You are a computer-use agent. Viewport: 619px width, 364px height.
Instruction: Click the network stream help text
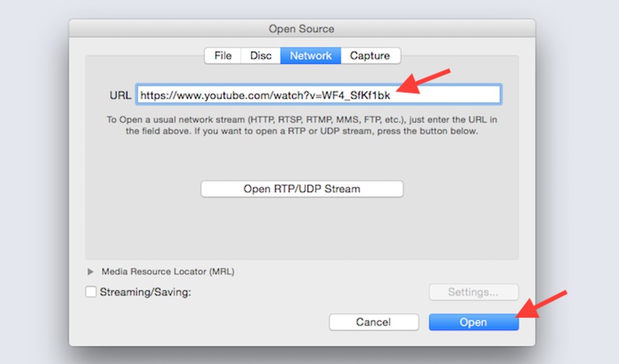click(301, 126)
